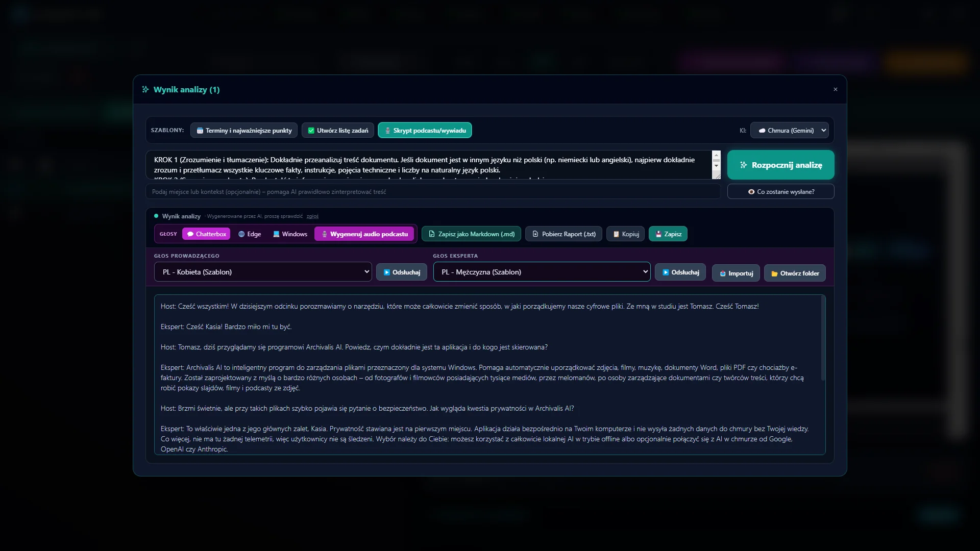Screen dimensions: 980x551
Task: Select the Windows voice engine
Action: [x=290, y=234]
